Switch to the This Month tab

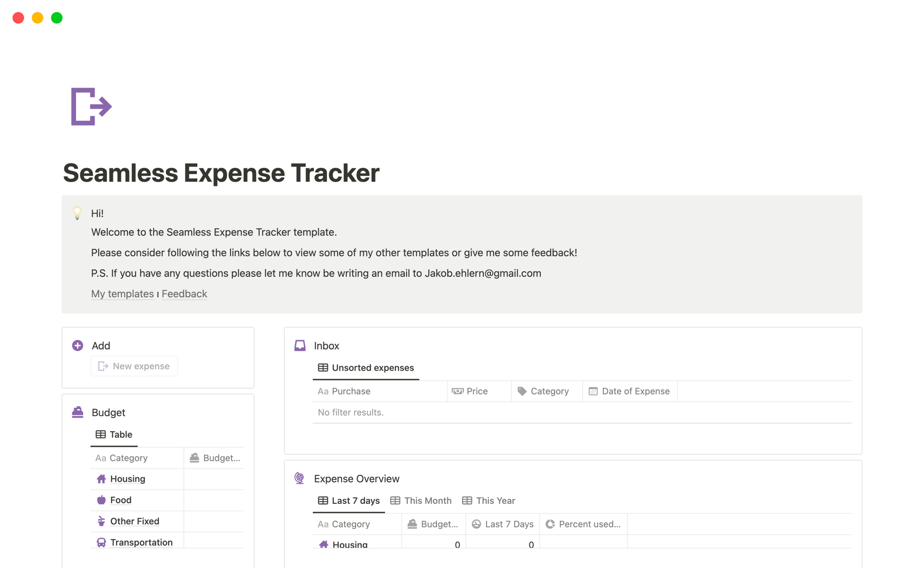coord(421,500)
